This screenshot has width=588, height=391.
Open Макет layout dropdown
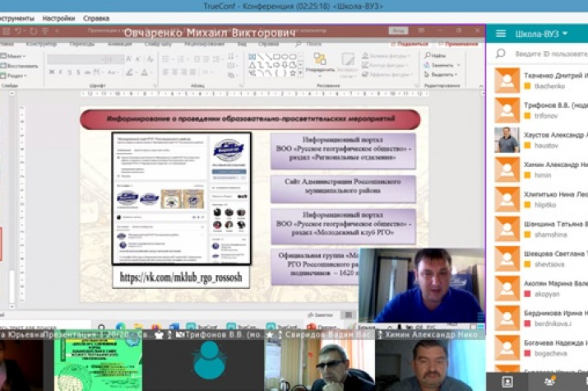(x=13, y=56)
